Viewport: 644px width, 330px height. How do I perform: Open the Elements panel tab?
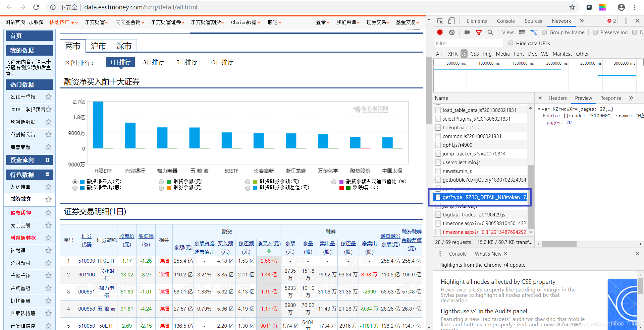[477, 21]
